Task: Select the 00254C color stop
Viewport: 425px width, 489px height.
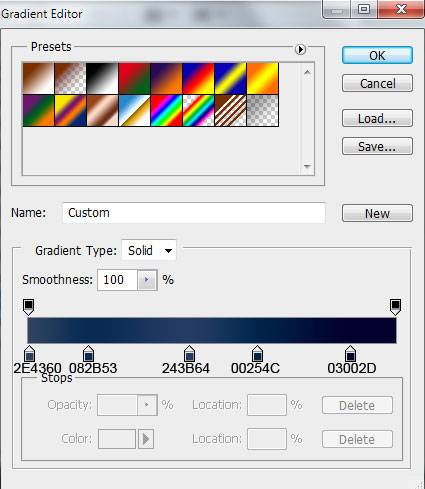Action: [257, 354]
